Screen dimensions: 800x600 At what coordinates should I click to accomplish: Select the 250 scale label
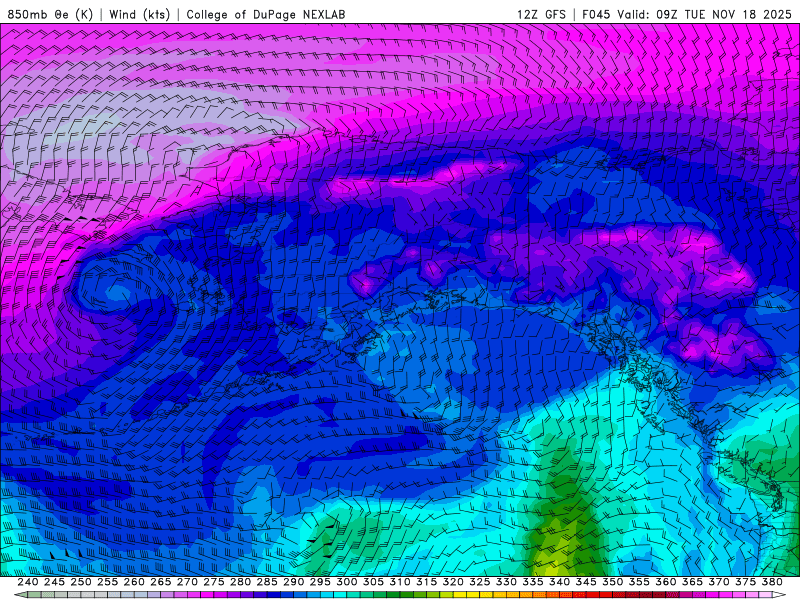coord(81,582)
